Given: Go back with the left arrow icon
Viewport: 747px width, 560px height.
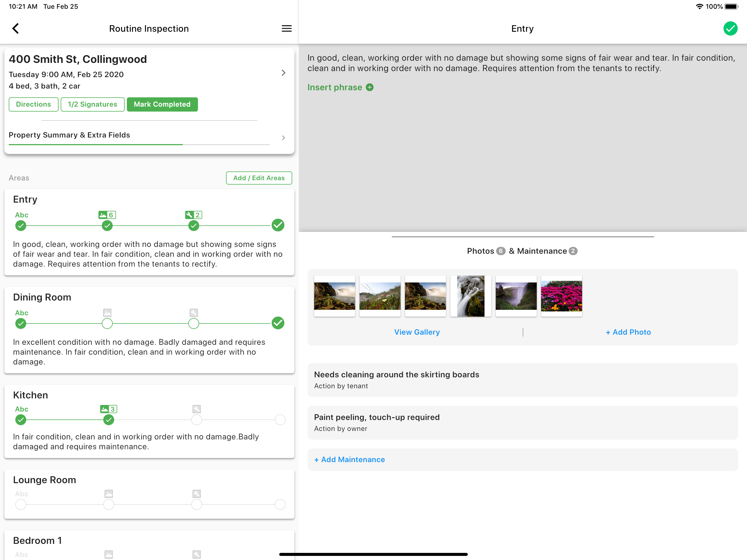Looking at the screenshot, I should pos(16,28).
